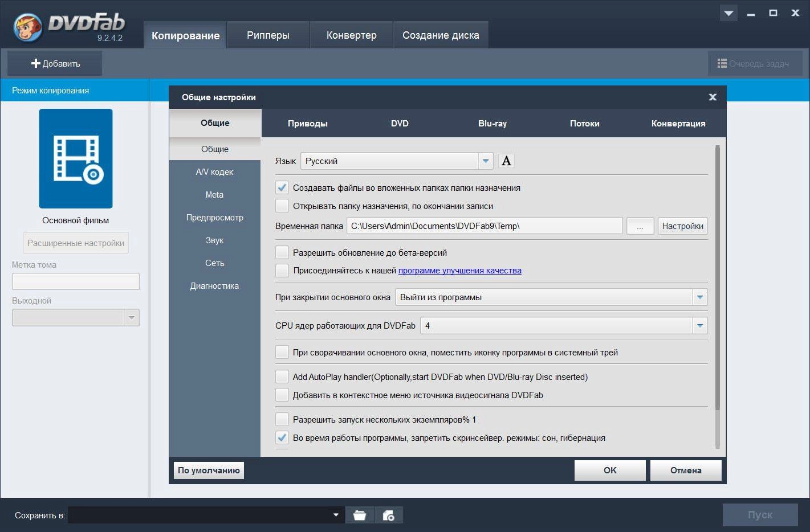
Task: Close the general settings dialog
Action: 713,97
